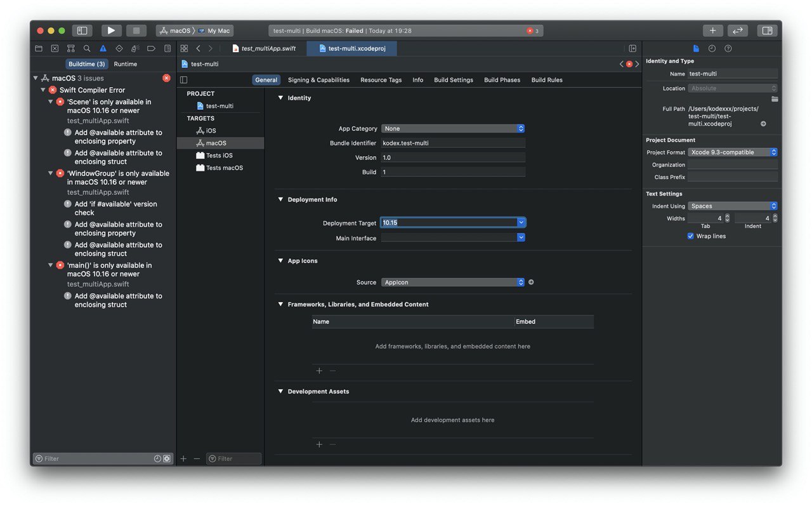Toggle the navigator sidebar button in toolbar

[82, 30]
